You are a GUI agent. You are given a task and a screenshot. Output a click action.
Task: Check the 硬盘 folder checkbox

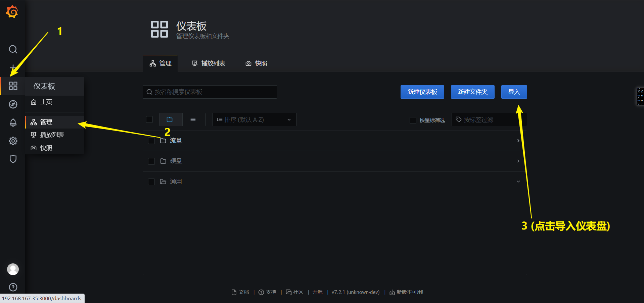tap(151, 161)
